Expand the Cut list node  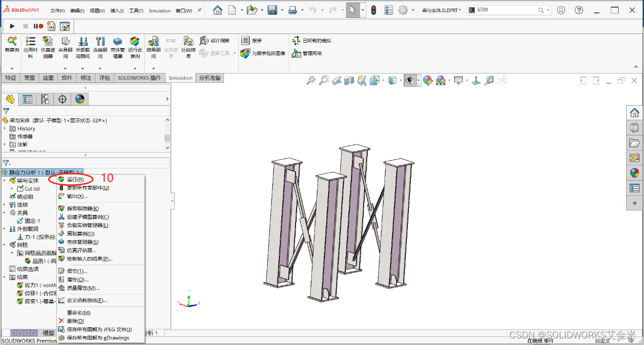tap(13, 189)
